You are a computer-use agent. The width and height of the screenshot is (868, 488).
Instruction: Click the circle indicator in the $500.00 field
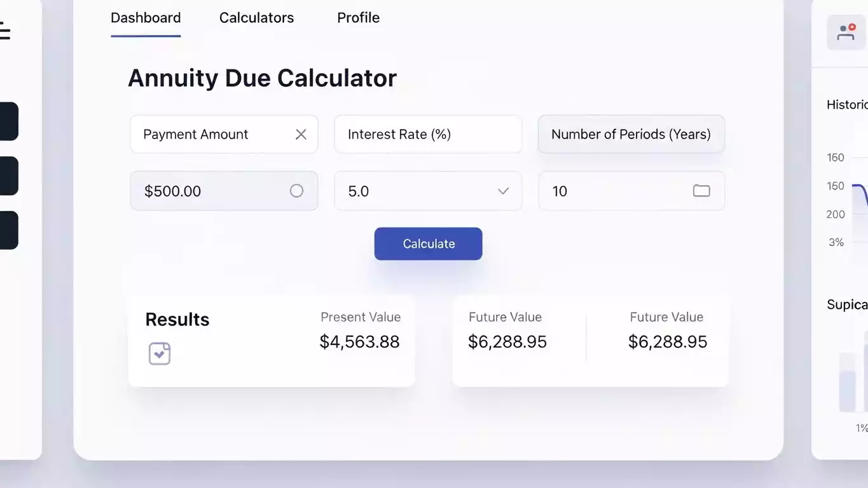[296, 191]
